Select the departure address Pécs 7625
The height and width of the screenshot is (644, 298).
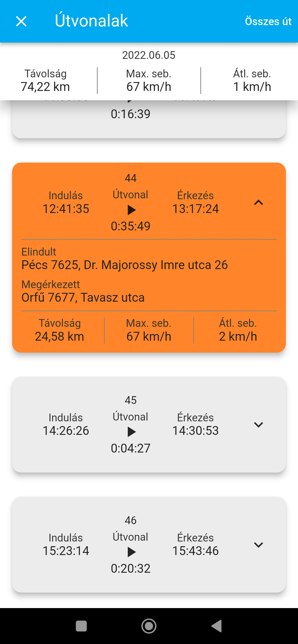(x=124, y=265)
